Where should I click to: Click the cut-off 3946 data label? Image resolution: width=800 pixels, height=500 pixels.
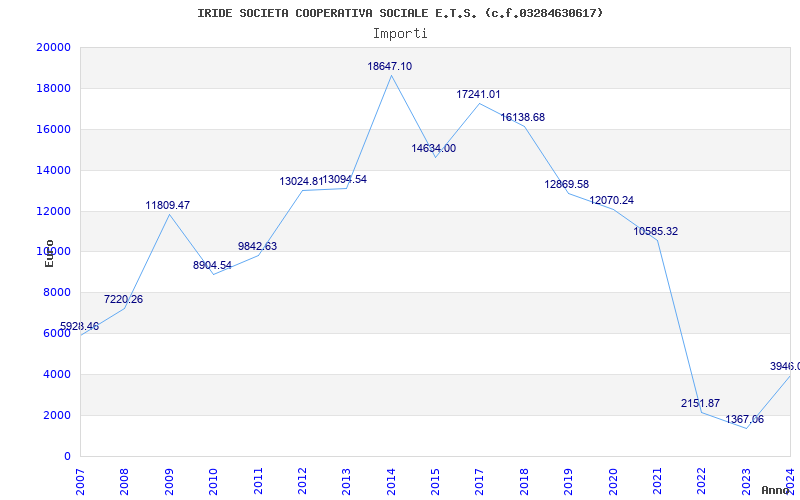coord(785,366)
